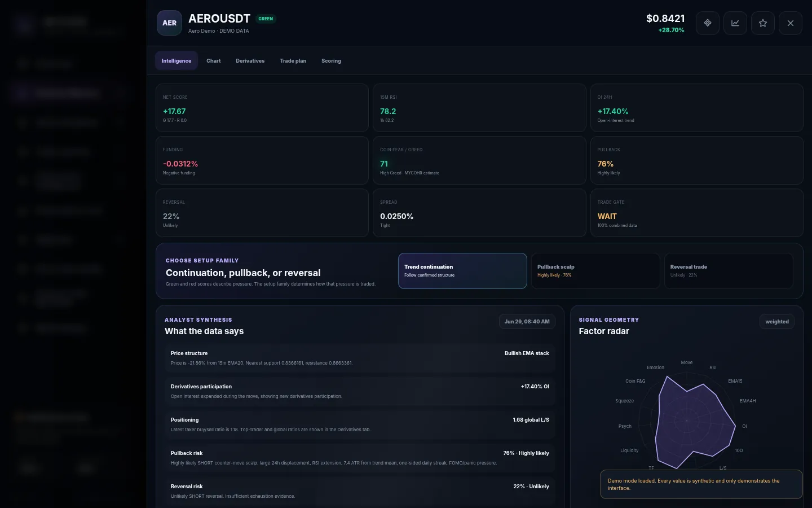Viewport: 812px width, 508px height.
Task: Click the Psych axis label on radar
Action: point(625,426)
